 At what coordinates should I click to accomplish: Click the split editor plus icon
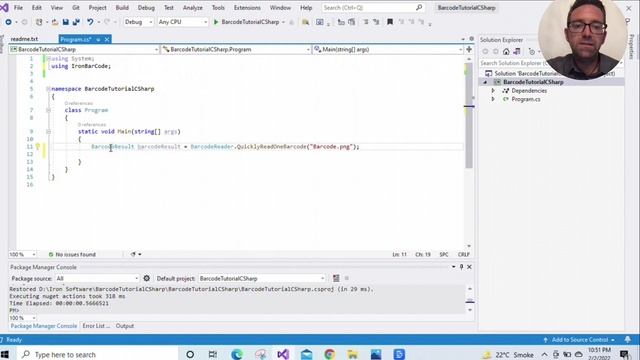tap(469, 49)
